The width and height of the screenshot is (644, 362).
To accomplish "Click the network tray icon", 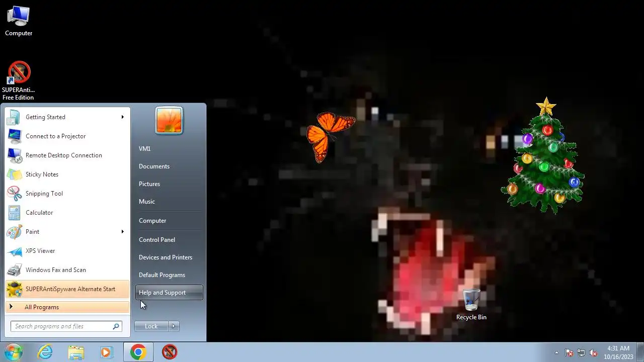I will (581, 352).
